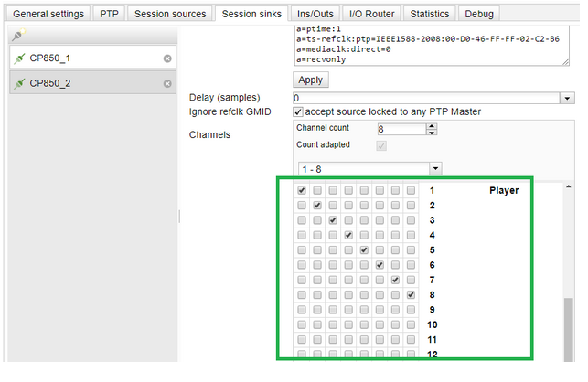Click the add new session sink icon
This screenshot has width=588, height=382.
(x=17, y=37)
